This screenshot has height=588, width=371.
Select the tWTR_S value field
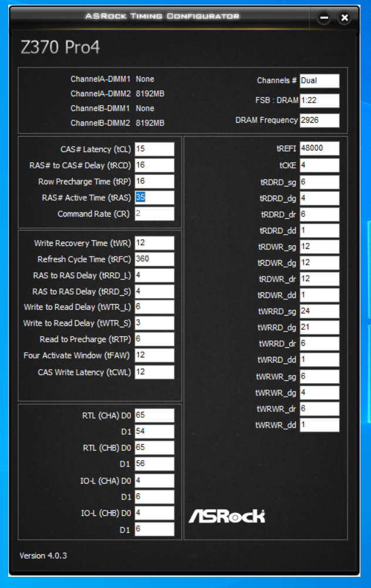(x=154, y=323)
